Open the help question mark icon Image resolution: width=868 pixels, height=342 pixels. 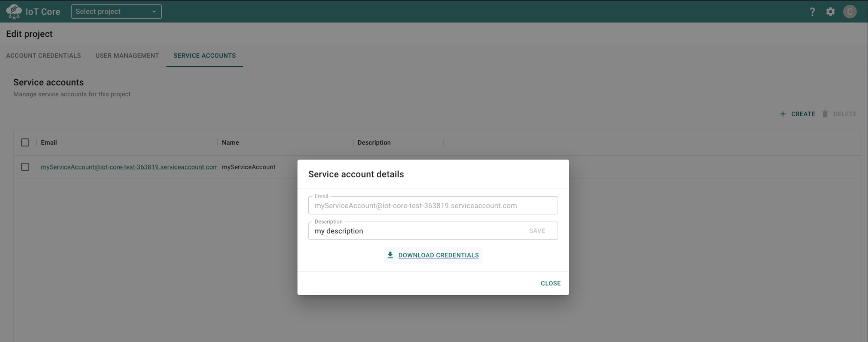click(x=812, y=12)
